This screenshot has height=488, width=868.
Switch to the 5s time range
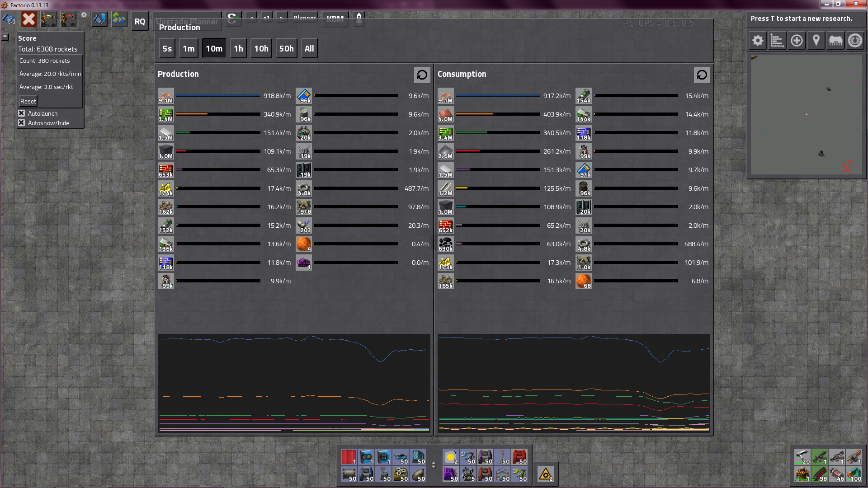point(167,49)
